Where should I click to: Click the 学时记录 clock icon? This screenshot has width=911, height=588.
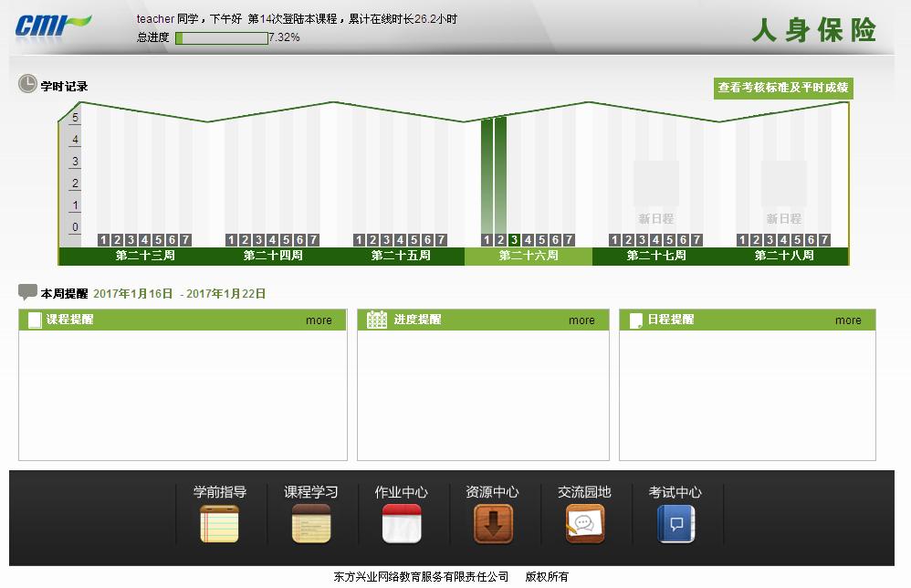coord(27,84)
